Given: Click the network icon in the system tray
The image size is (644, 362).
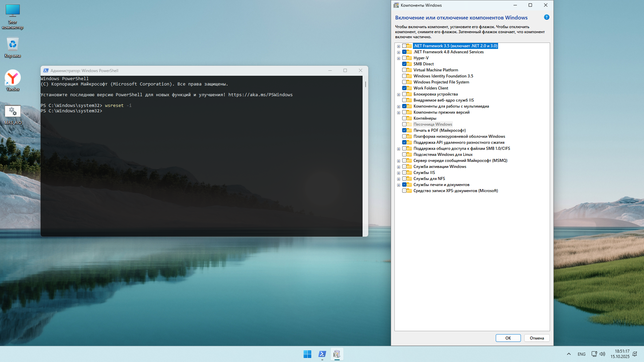Looking at the screenshot, I should [594, 354].
